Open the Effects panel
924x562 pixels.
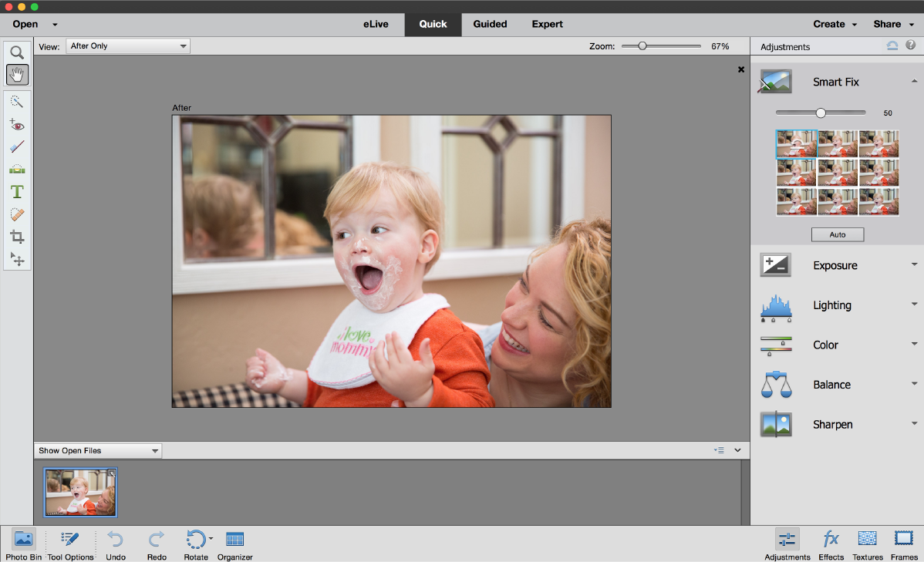tap(830, 544)
